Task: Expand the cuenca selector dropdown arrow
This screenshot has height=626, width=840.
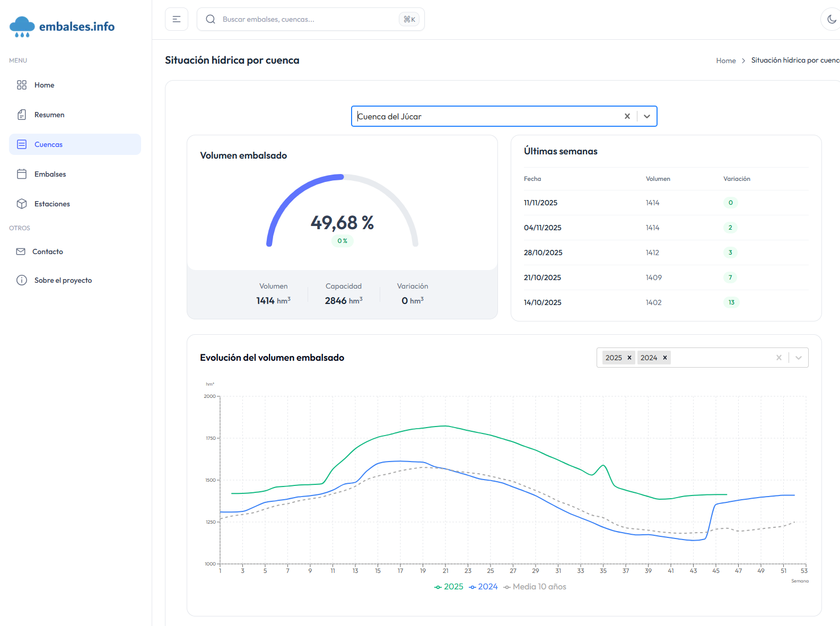Action: (647, 116)
